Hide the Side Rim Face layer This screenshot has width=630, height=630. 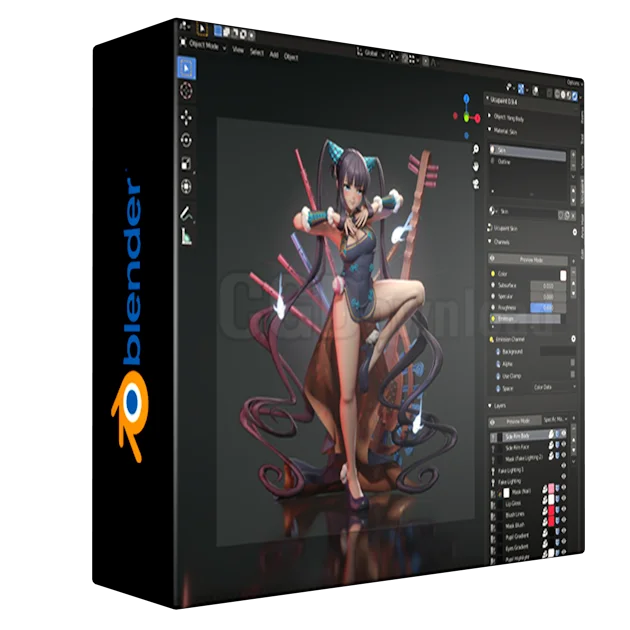pyautogui.click(x=564, y=444)
